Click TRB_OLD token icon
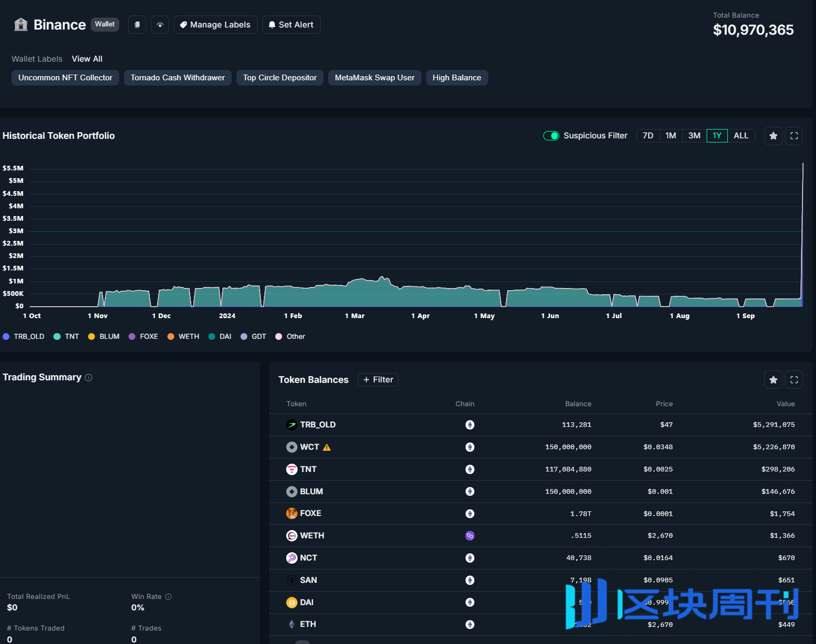Image resolution: width=816 pixels, height=644 pixels. tap(292, 425)
